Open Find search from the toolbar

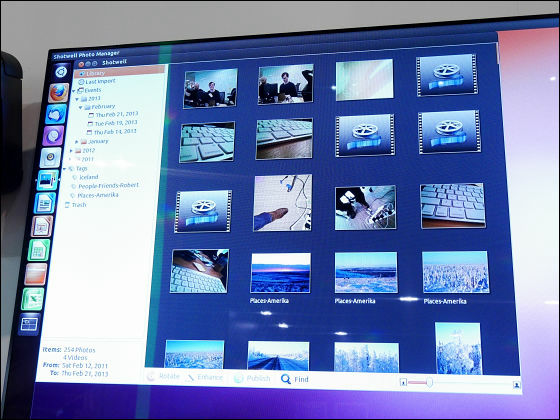point(295,379)
